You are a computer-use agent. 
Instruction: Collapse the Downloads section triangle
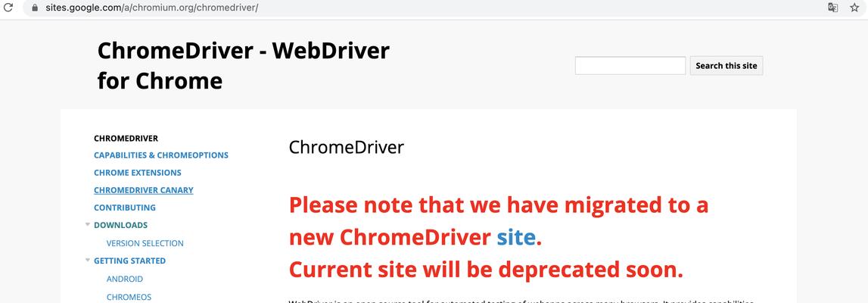[x=88, y=225]
